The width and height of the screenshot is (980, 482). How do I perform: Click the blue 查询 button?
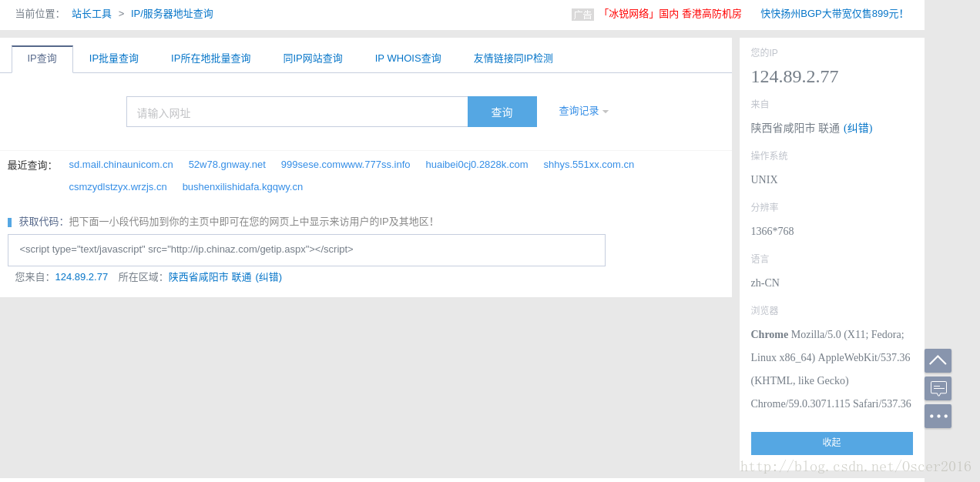coord(502,112)
